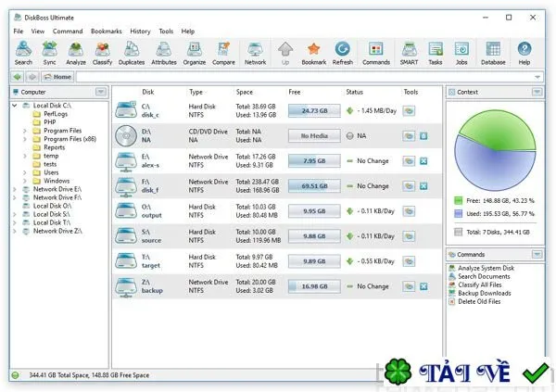Image resolution: width=556 pixels, height=392 pixels.
Task: Open the Bookmarks menu
Action: pos(107,32)
